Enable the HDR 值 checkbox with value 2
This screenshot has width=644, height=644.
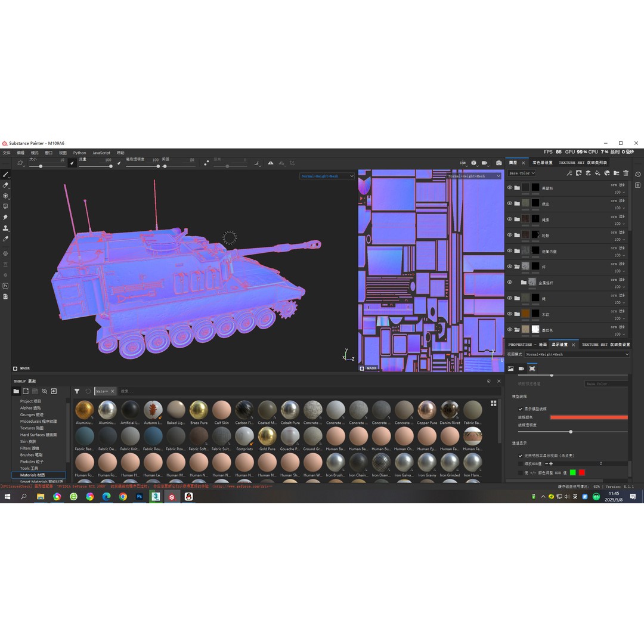click(x=521, y=464)
